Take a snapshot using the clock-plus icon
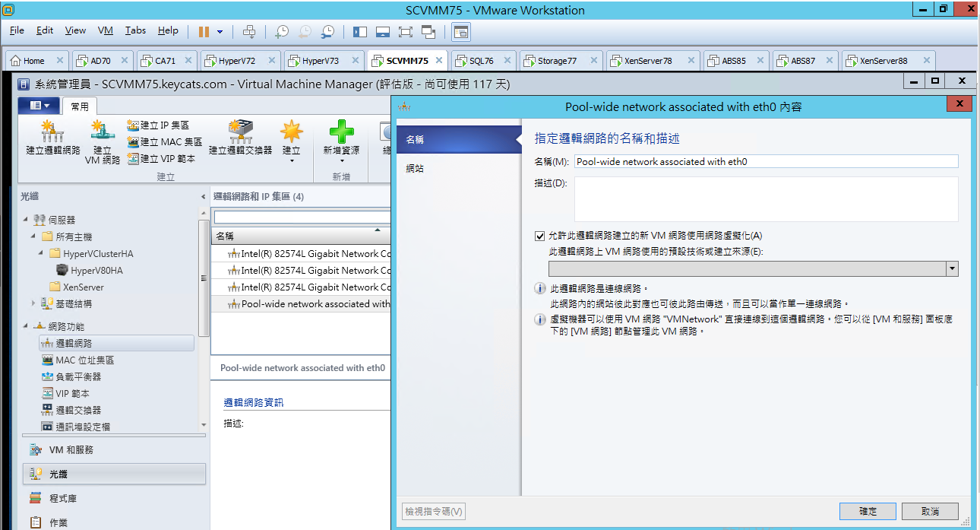Screen dimensions: 980x530 (x=282, y=31)
